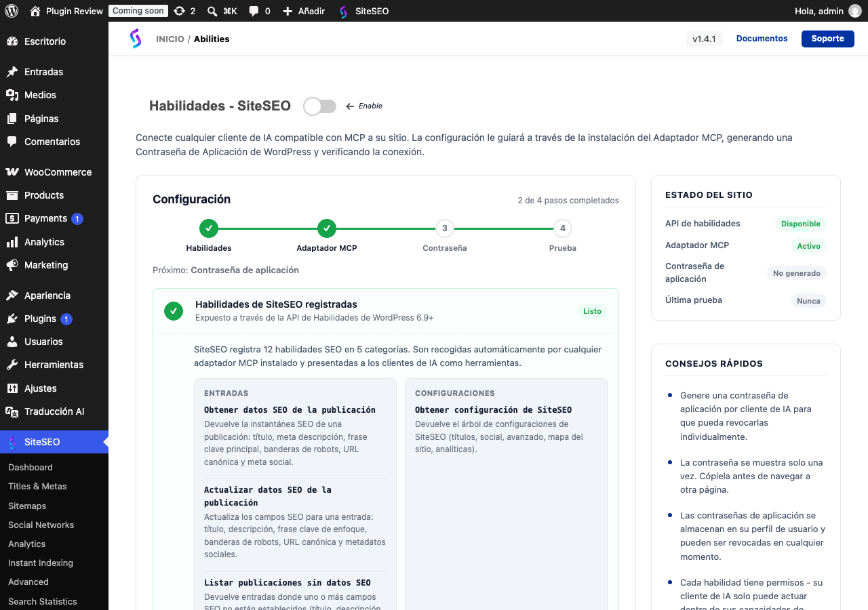Click the completed Adaptador MCP step circle
Screen dimensions: 868x610
[x=327, y=228]
